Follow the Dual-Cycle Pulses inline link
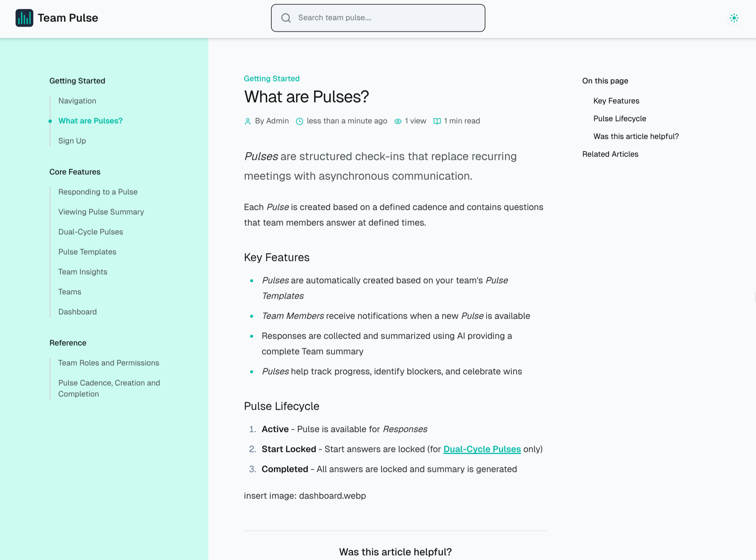This screenshot has width=756, height=560. (x=482, y=449)
